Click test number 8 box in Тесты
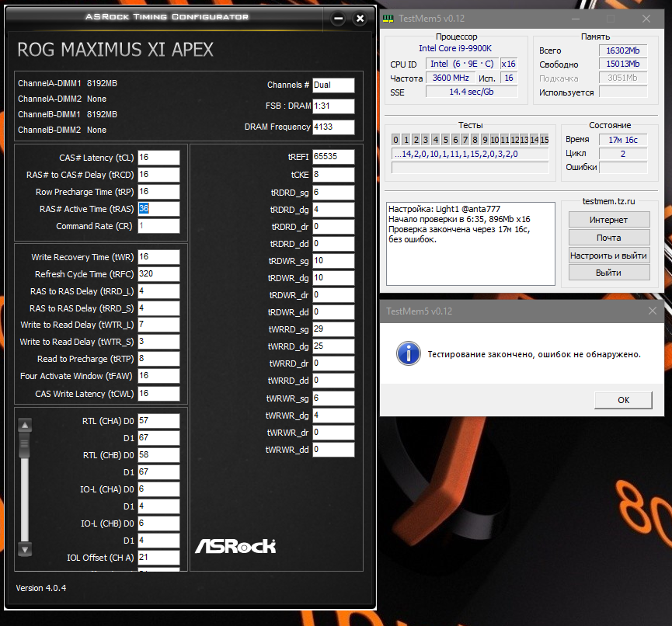Screen dimensions: 672x626 [x=475, y=140]
